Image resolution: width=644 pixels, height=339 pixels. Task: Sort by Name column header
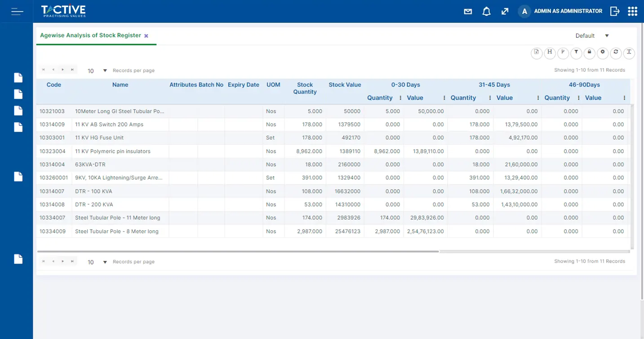pos(120,85)
